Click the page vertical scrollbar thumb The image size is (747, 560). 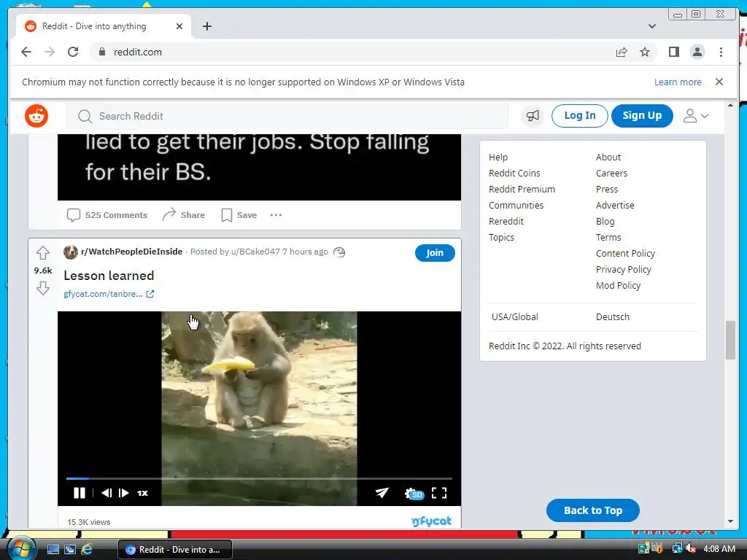[x=730, y=340]
